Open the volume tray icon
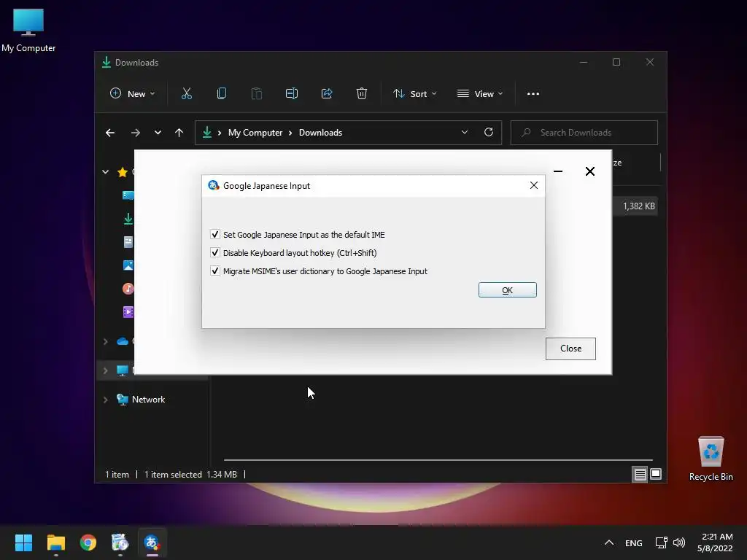This screenshot has height=560, width=747. 679,542
